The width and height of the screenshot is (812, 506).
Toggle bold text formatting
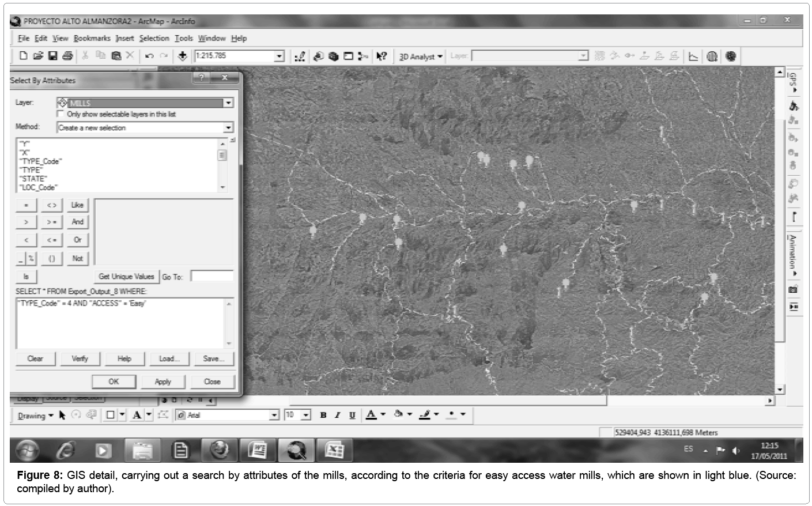tap(323, 415)
